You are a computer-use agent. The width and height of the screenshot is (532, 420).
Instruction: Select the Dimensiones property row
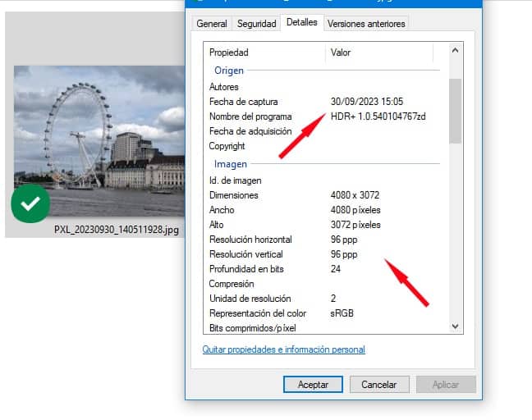point(324,195)
